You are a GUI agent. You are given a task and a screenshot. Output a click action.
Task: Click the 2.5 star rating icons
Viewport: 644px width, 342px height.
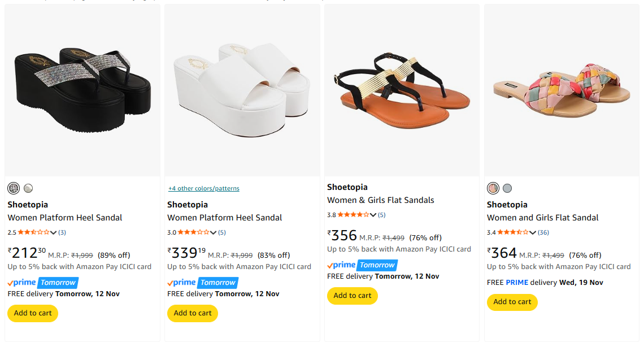click(x=34, y=232)
